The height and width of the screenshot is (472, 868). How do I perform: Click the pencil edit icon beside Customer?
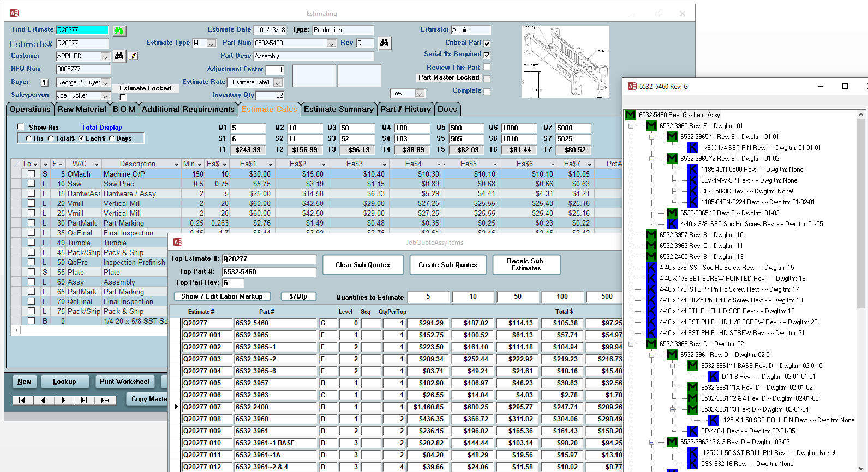133,56
